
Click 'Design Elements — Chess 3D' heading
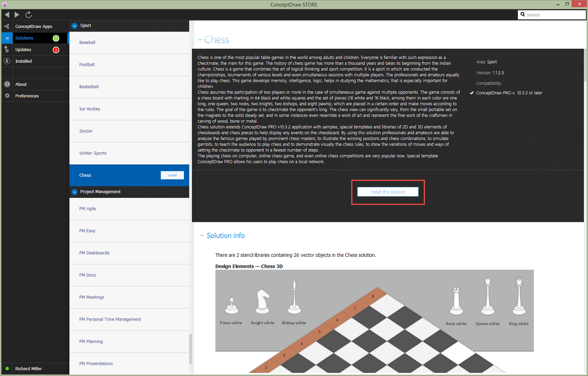pyautogui.click(x=249, y=266)
